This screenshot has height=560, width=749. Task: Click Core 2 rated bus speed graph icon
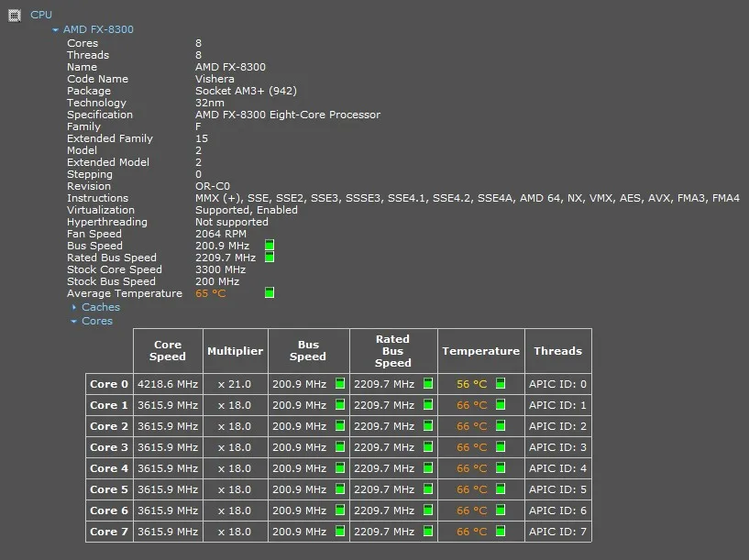428,425
